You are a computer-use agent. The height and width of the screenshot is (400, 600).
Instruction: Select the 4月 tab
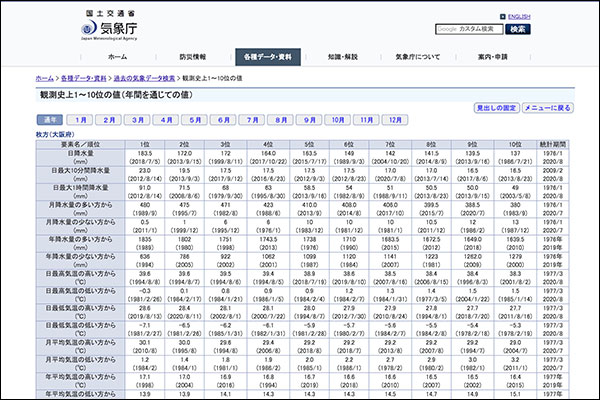pyautogui.click(x=166, y=120)
